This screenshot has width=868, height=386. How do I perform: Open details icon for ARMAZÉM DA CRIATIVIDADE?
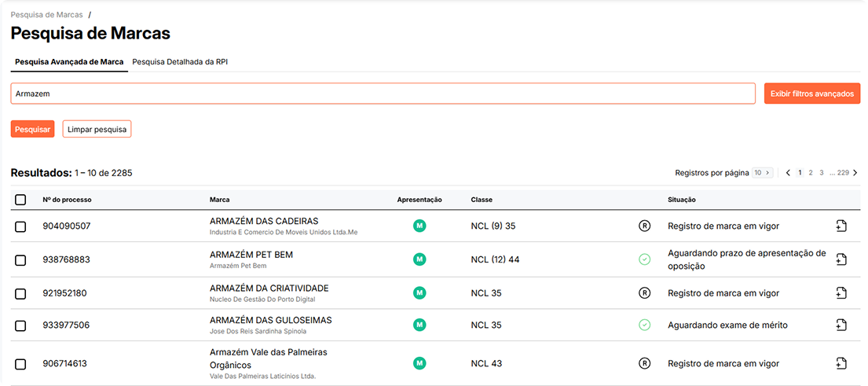[841, 293]
